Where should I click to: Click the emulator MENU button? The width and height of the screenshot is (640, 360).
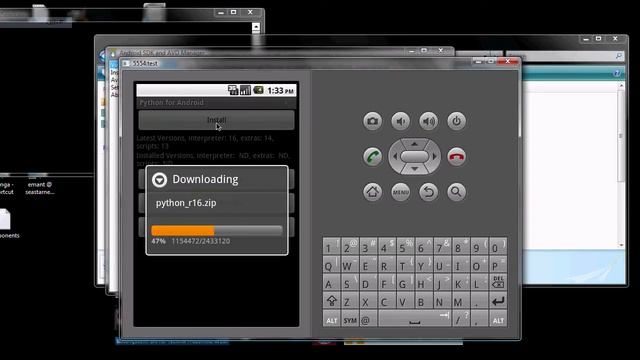400,192
